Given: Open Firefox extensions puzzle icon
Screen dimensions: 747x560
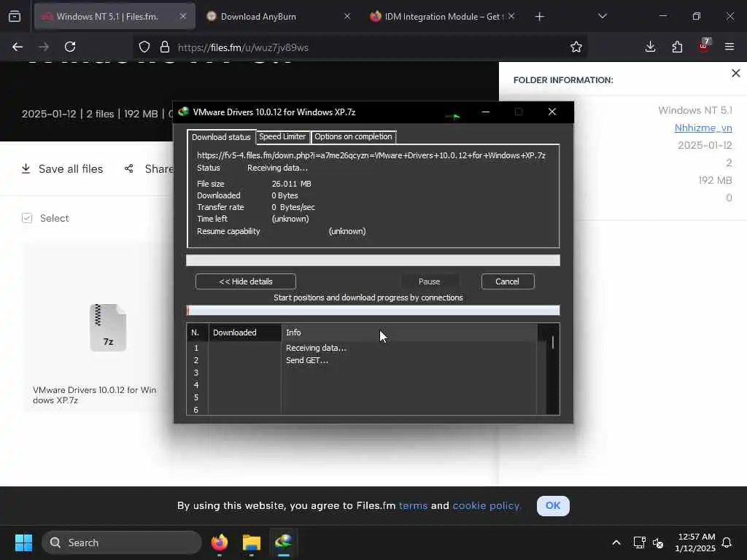Looking at the screenshot, I should (x=677, y=47).
